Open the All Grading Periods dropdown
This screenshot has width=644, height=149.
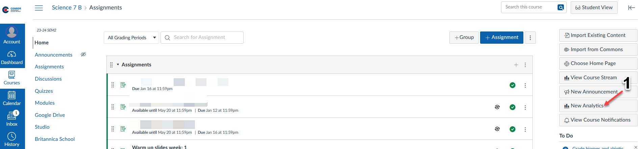tap(131, 38)
